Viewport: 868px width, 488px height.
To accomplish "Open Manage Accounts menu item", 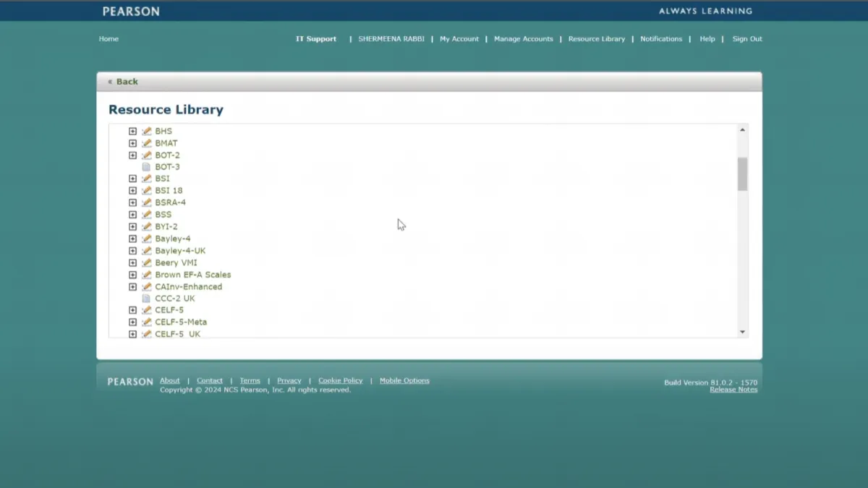I will pyautogui.click(x=524, y=39).
